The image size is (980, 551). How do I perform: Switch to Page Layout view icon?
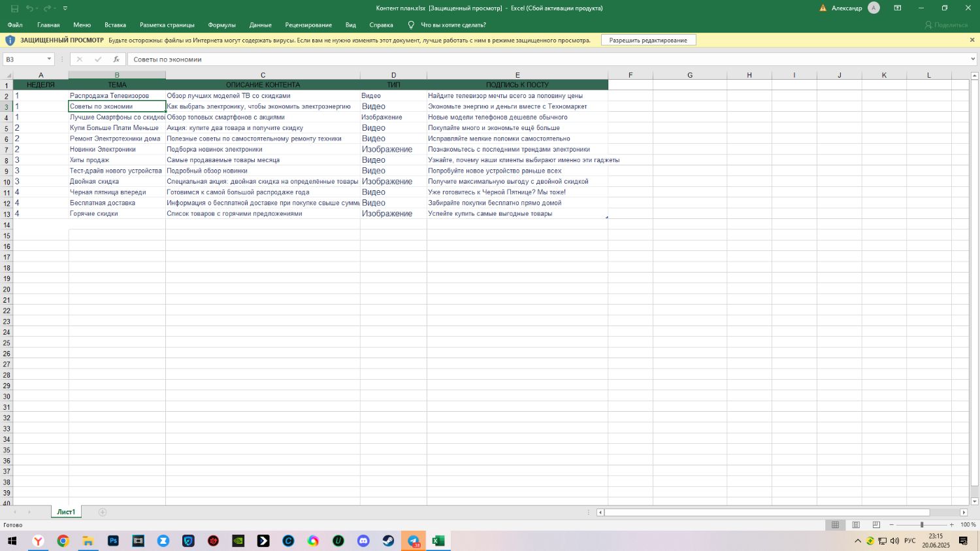click(856, 525)
